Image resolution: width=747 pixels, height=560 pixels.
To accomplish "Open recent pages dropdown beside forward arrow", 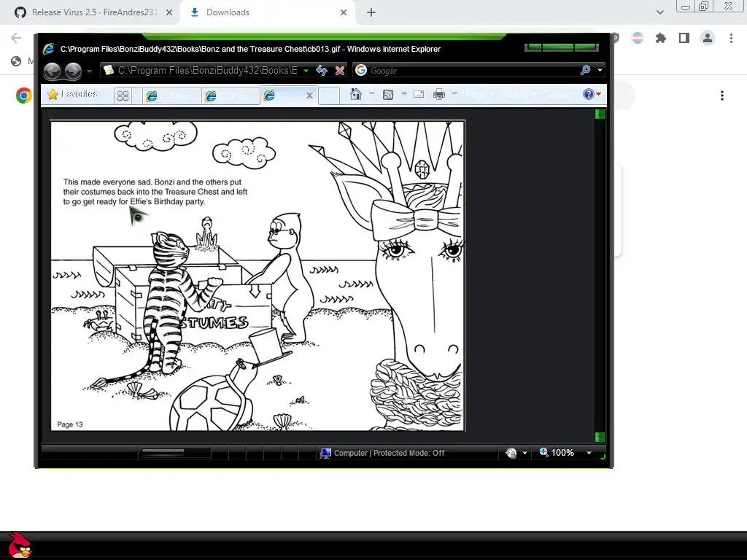I will click(89, 71).
